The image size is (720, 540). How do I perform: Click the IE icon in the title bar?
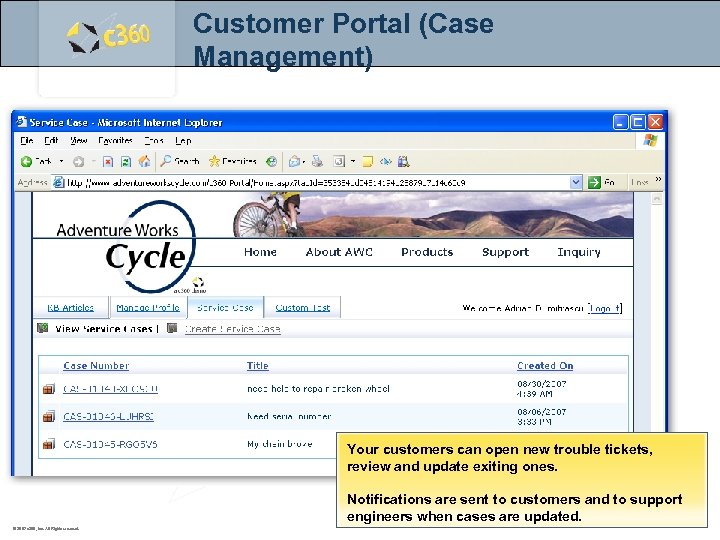(x=22, y=122)
